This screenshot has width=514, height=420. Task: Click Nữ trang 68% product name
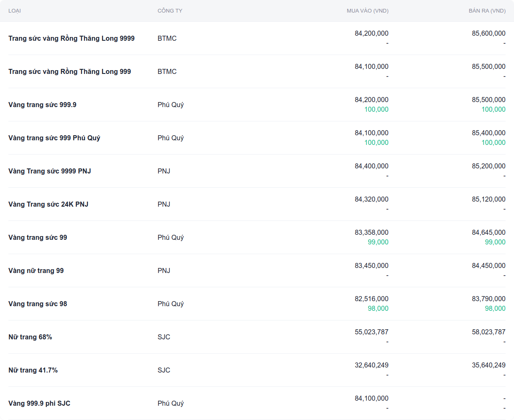tap(30, 337)
